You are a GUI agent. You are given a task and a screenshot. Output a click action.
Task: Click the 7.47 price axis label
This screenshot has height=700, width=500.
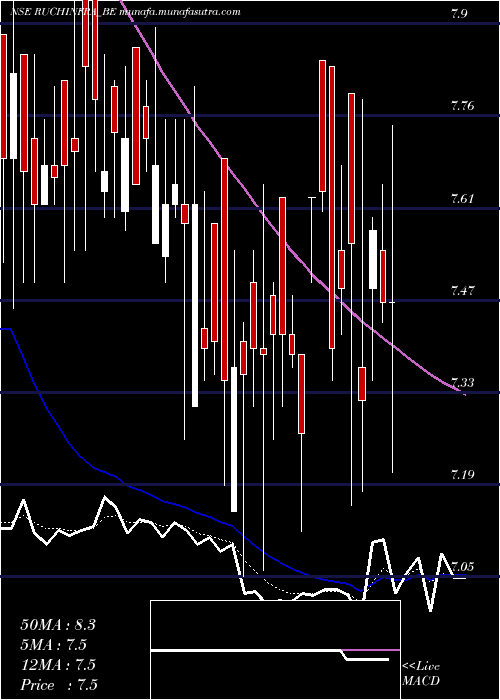(462, 291)
